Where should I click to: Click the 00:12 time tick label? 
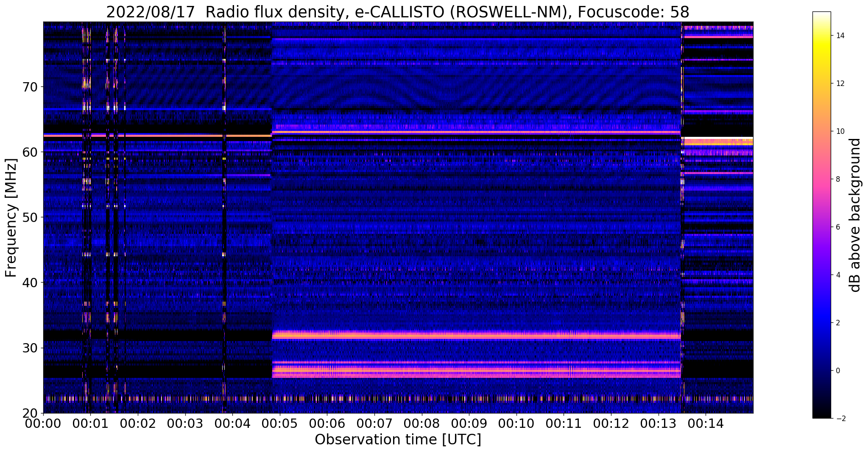[611, 424]
